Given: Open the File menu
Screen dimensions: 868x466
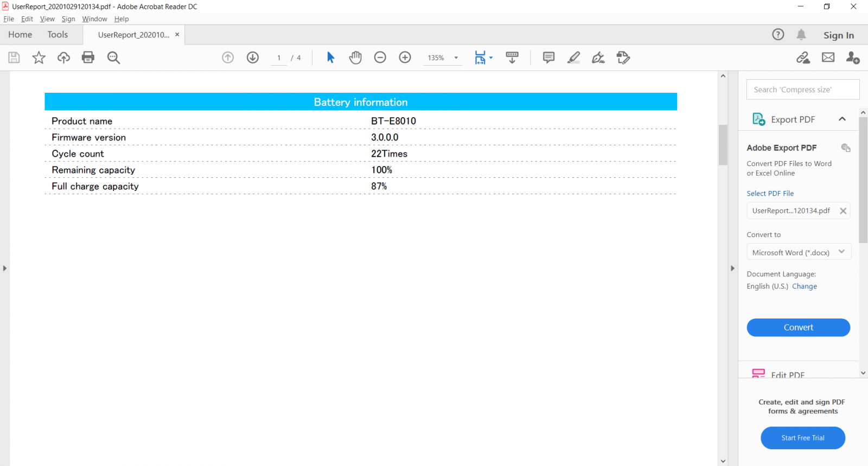Looking at the screenshot, I should tap(9, 19).
